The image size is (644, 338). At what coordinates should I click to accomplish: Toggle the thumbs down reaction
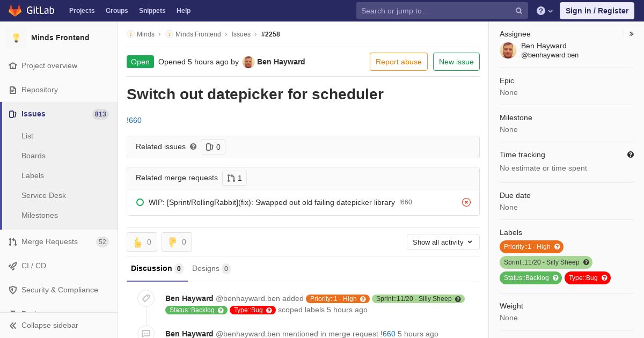click(177, 242)
